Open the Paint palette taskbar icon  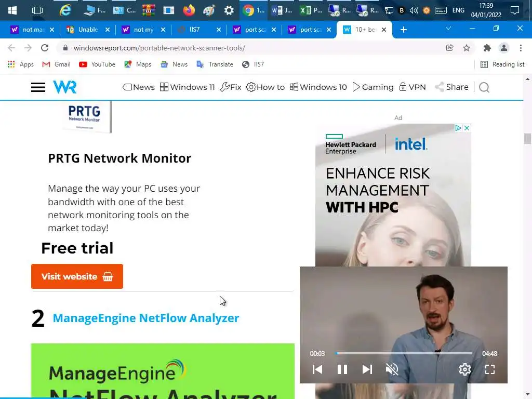coord(209,10)
